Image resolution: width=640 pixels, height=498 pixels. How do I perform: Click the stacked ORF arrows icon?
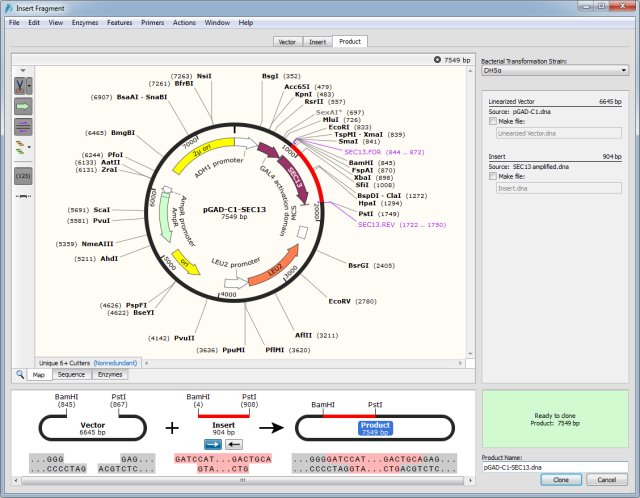pos(19,147)
